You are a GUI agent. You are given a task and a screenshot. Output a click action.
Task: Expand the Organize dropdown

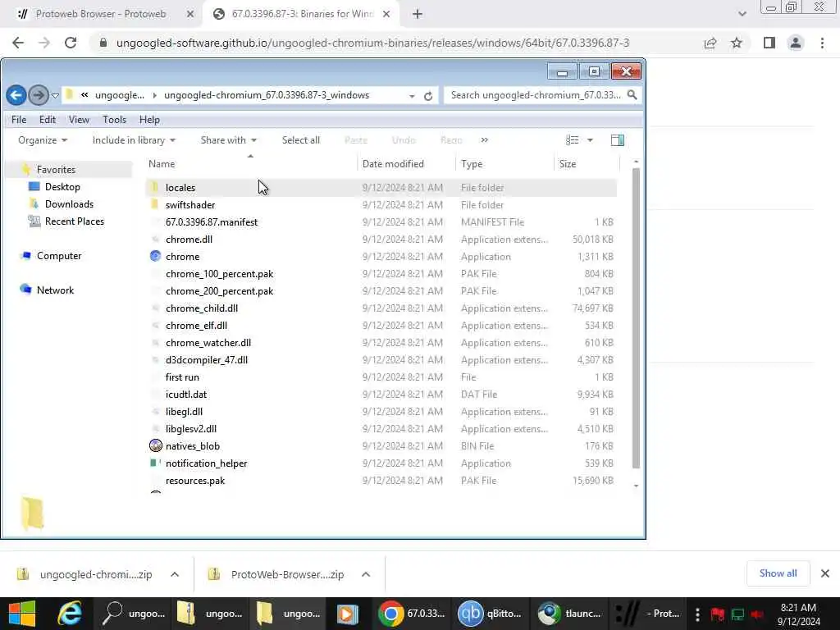pyautogui.click(x=43, y=139)
